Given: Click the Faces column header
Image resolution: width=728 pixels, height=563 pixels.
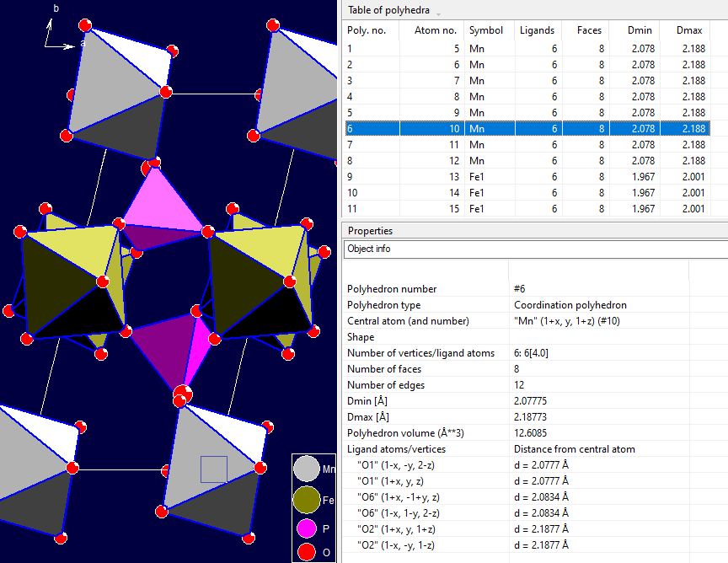Looking at the screenshot, I should coord(588,29).
